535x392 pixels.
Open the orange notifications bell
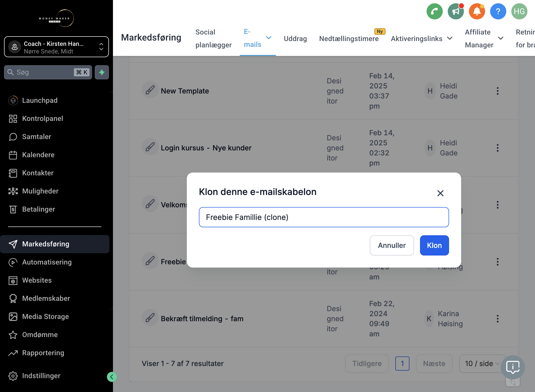pyautogui.click(x=477, y=11)
